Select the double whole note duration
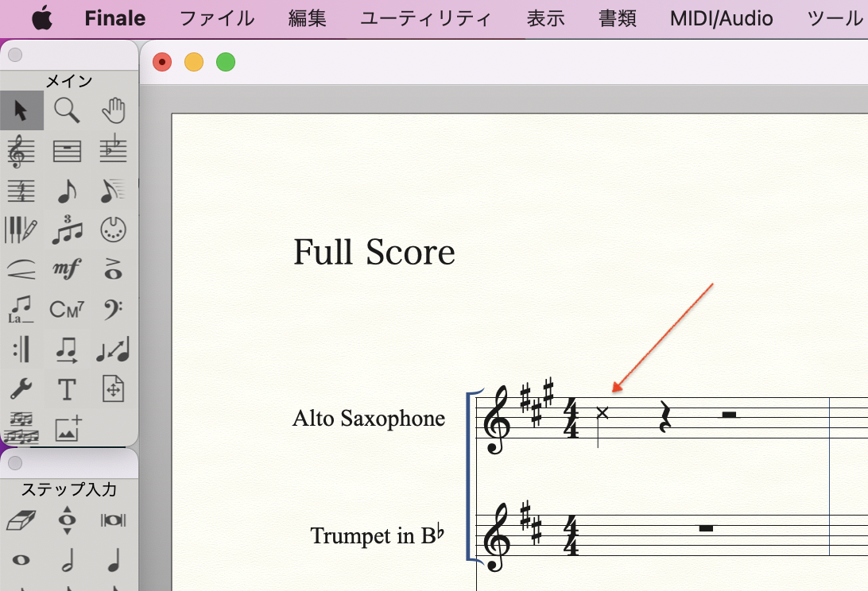Screen dimensions: 868x591 point(114,520)
